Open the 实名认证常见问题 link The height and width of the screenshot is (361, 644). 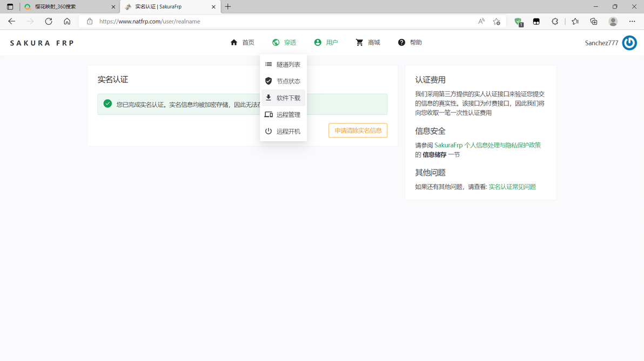coord(512,187)
